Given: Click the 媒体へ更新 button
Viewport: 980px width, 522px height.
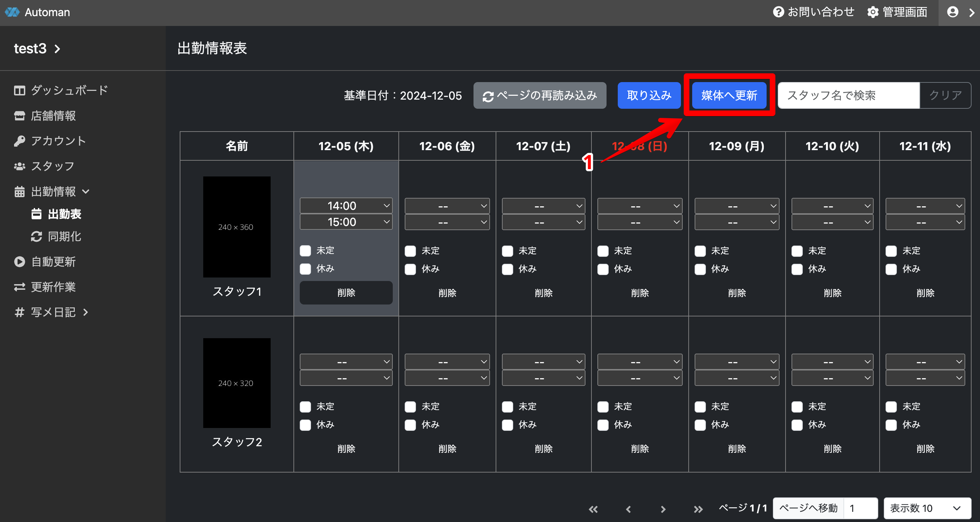Looking at the screenshot, I should (729, 95).
